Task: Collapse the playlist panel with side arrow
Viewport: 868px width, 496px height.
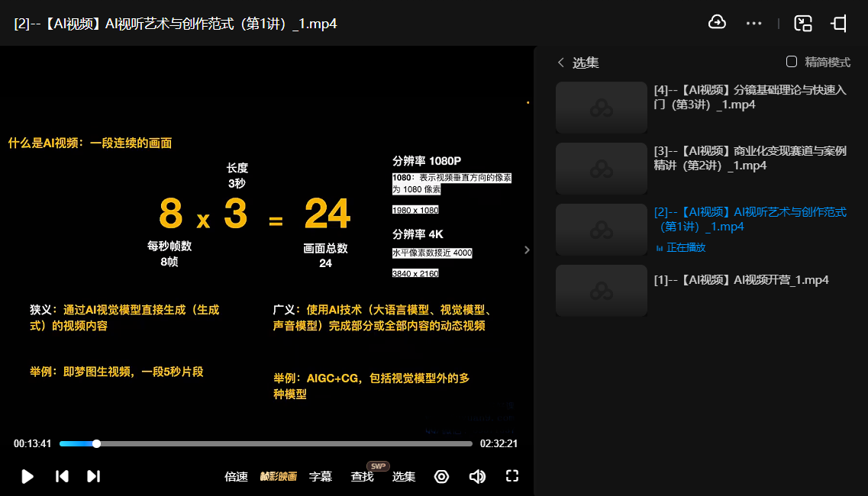Action: [x=527, y=250]
